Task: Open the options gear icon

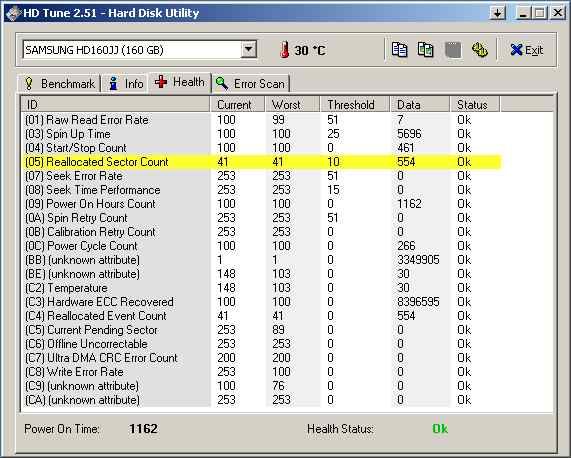Action: point(480,50)
